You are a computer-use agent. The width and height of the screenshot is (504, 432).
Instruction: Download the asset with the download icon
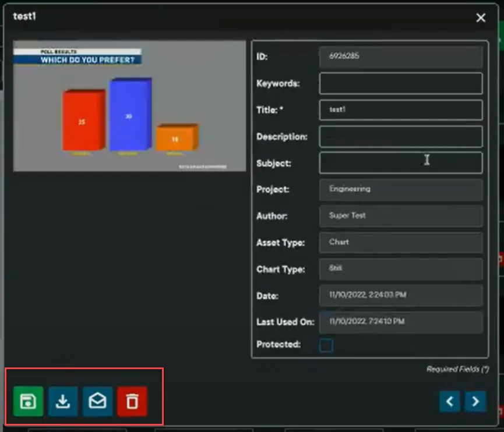point(63,401)
